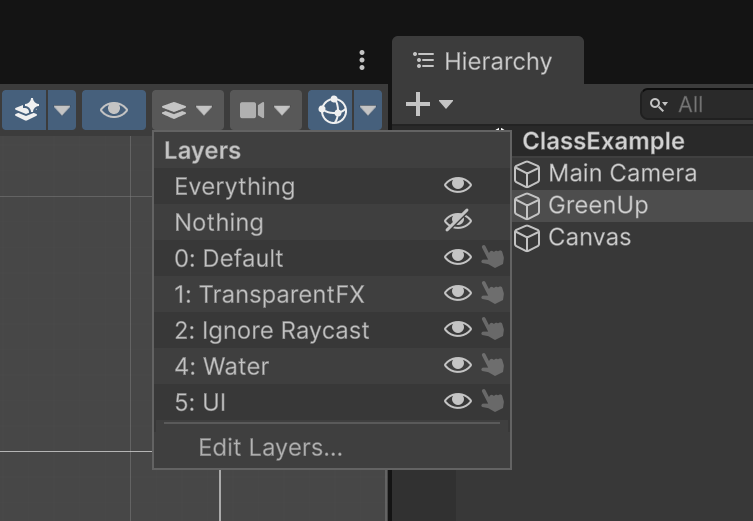Toggle visibility eye for 2: Ignore Raycast
This screenshot has height=521, width=753.
click(x=458, y=329)
